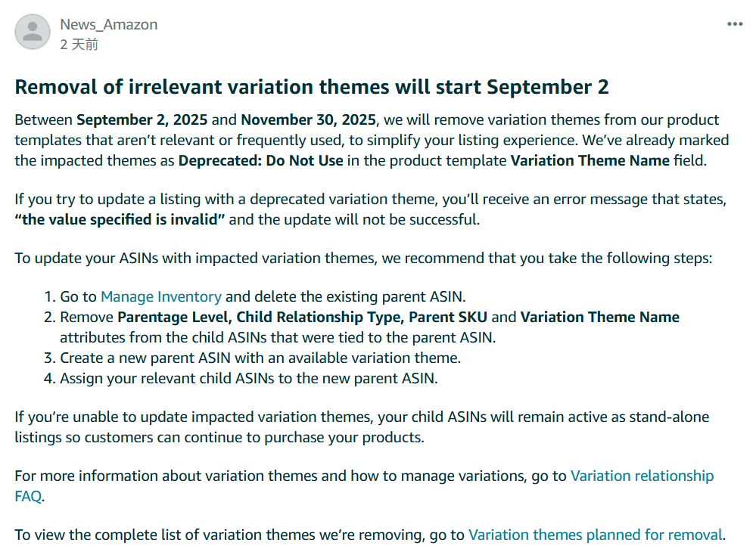Click the bold "September 2, 2025" date

point(142,119)
